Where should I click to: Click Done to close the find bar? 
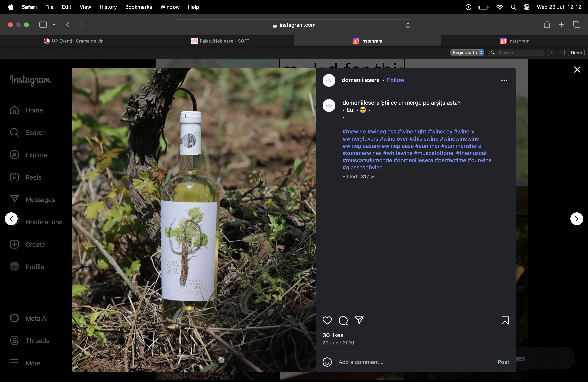click(x=576, y=53)
